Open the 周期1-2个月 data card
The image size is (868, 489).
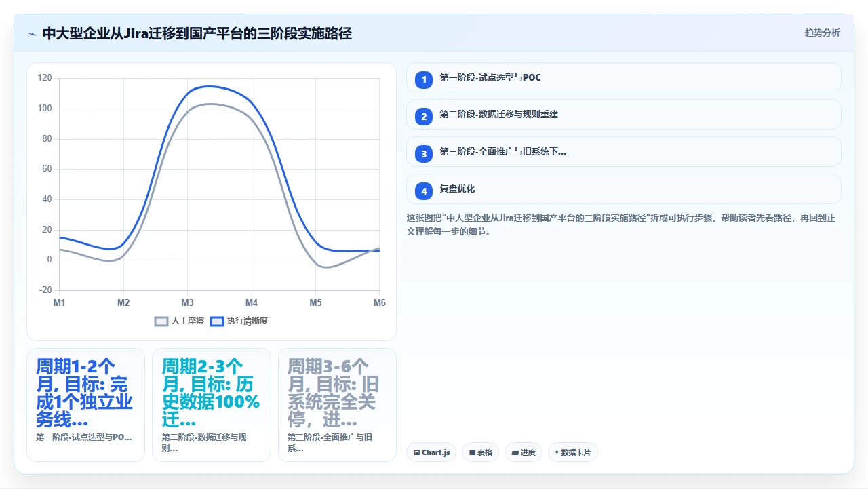pos(85,405)
